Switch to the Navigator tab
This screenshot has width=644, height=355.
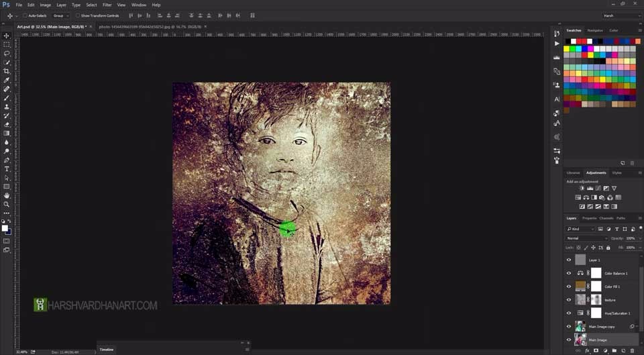pos(595,30)
